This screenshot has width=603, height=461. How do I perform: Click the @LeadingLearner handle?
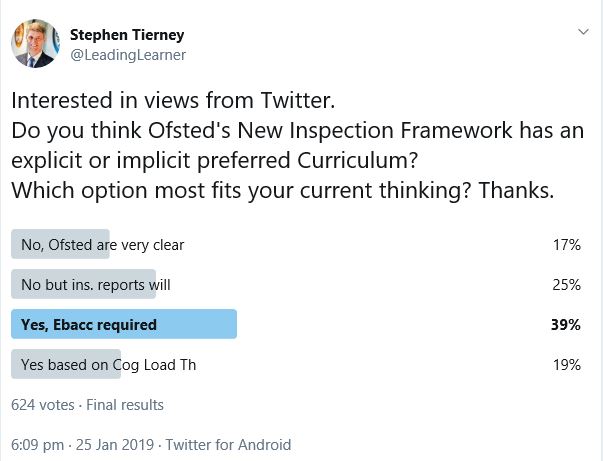tap(127, 55)
